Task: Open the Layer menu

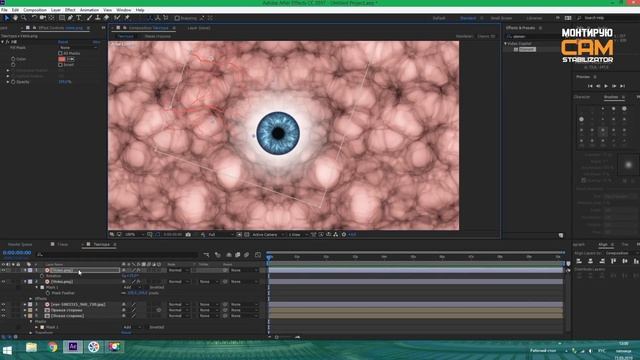Action: (x=56, y=10)
